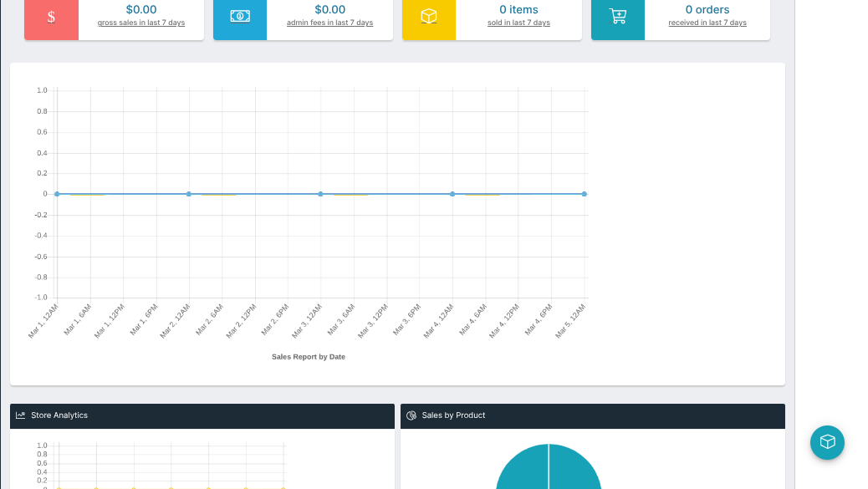Viewport: 868px width, 489px height.
Task: Click the shopping cart icon for orders received
Action: [618, 17]
